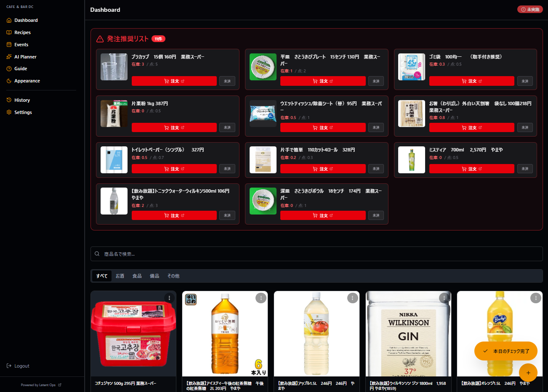This screenshot has width=548, height=392.
Task: Click the Appearance moon icon
Action: pos(9,81)
